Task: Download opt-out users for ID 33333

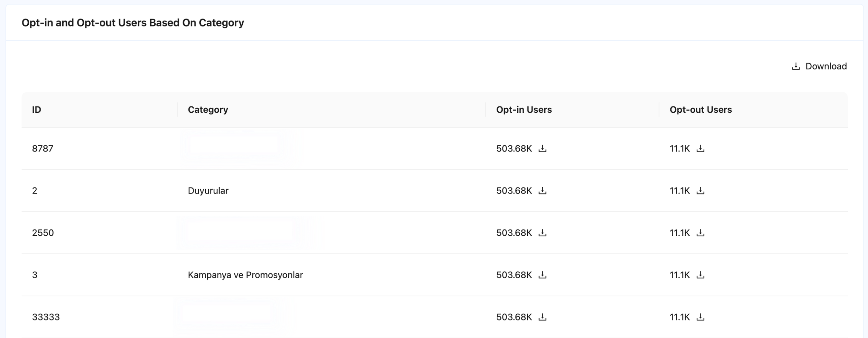Action: tap(700, 317)
